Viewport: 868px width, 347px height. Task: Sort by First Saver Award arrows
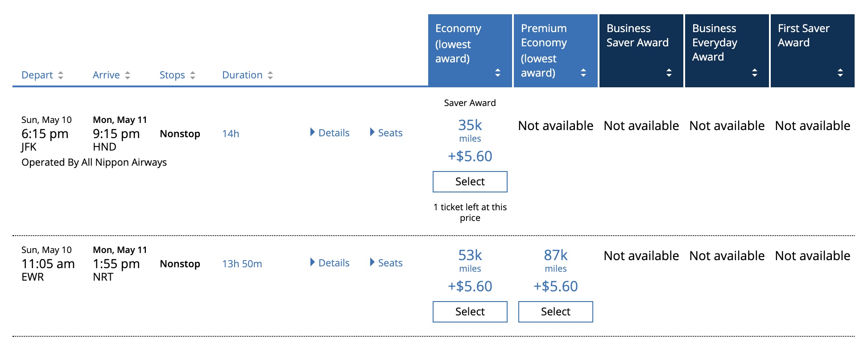pos(840,73)
